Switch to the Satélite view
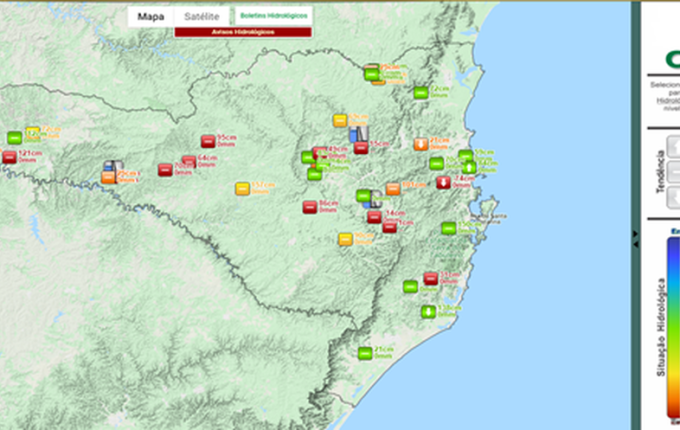680x430 pixels. [x=201, y=17]
